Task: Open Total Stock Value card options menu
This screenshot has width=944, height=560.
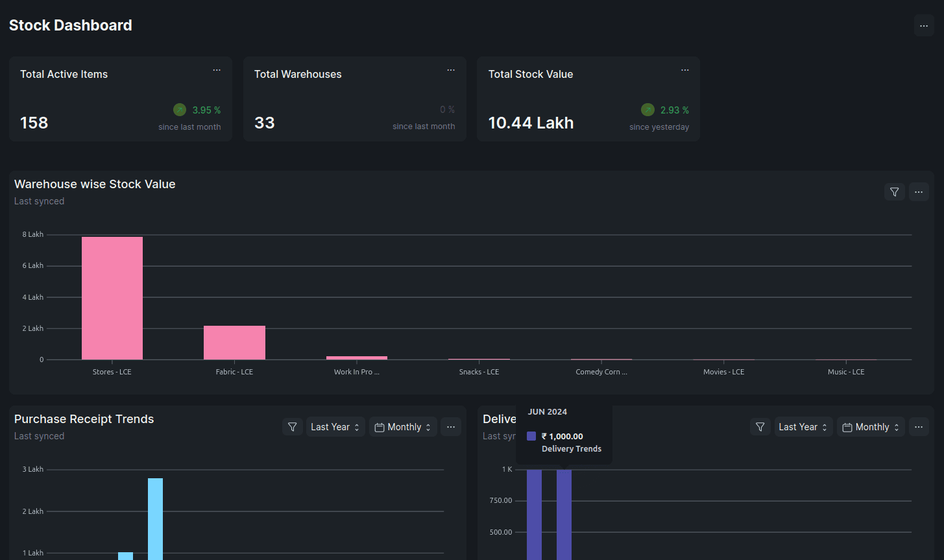Action: [x=684, y=70]
